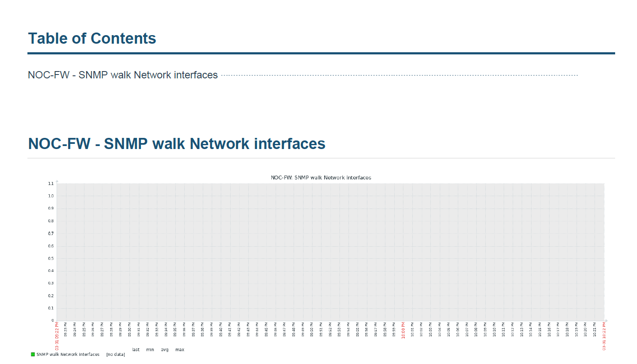Click the '09:45 PM' time axis label
This screenshot has height=364, width=637.
(266, 330)
